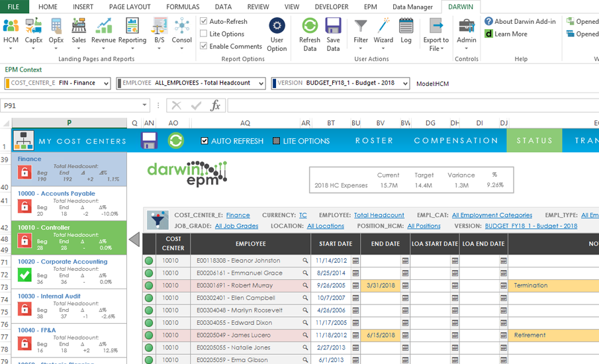The image size is (599, 364).
Task: Open the HCM landing page icon
Action: coord(11,26)
